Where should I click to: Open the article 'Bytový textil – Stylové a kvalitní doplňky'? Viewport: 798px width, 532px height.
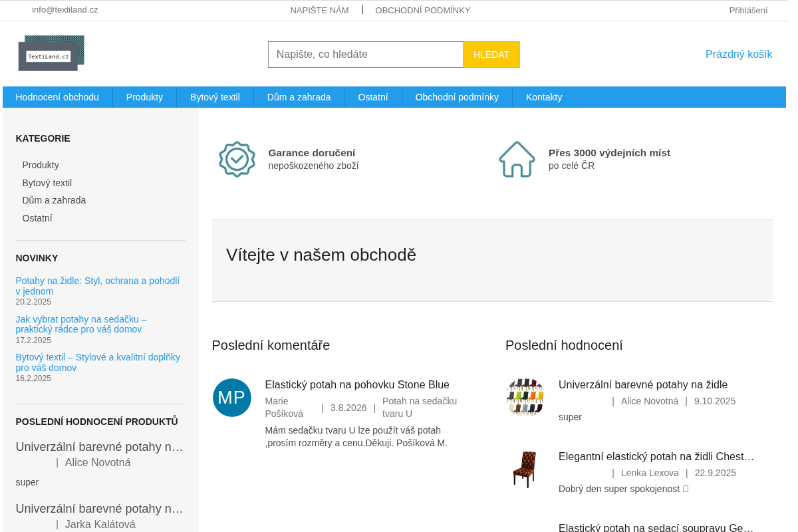point(98,362)
